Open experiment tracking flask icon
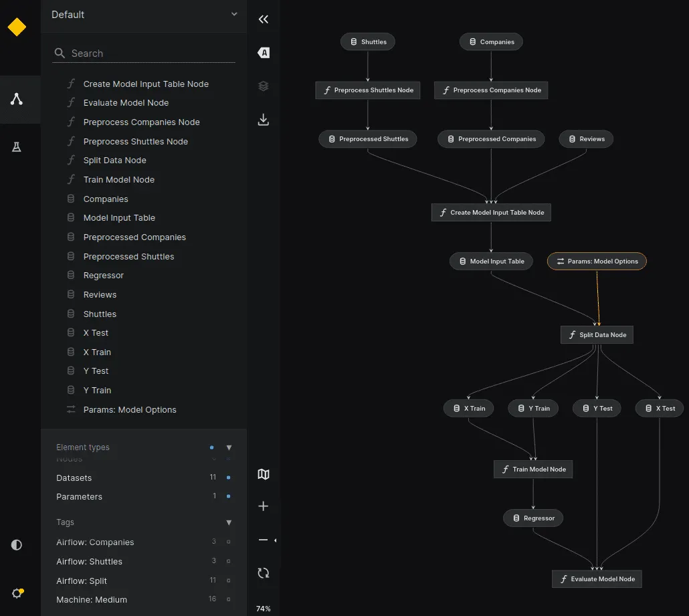This screenshot has width=689, height=616. 17,147
